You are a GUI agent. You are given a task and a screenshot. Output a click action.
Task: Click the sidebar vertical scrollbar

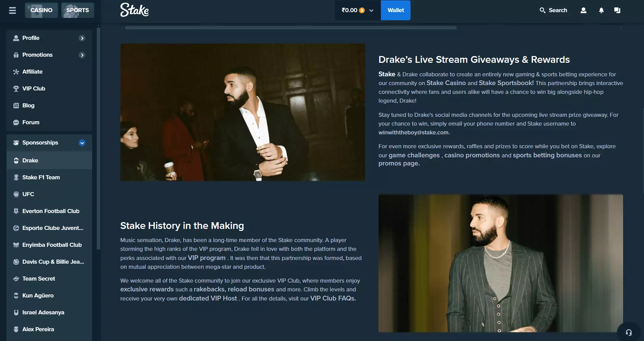click(98, 138)
